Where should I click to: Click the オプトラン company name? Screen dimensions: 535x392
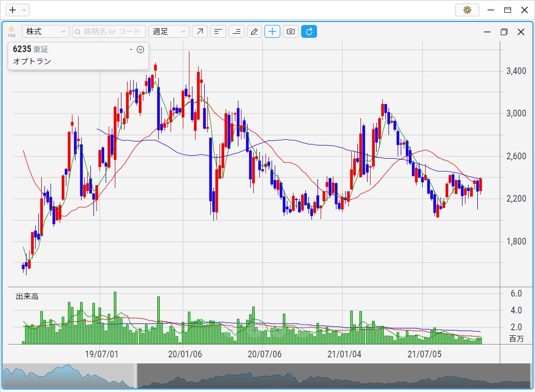(x=32, y=61)
